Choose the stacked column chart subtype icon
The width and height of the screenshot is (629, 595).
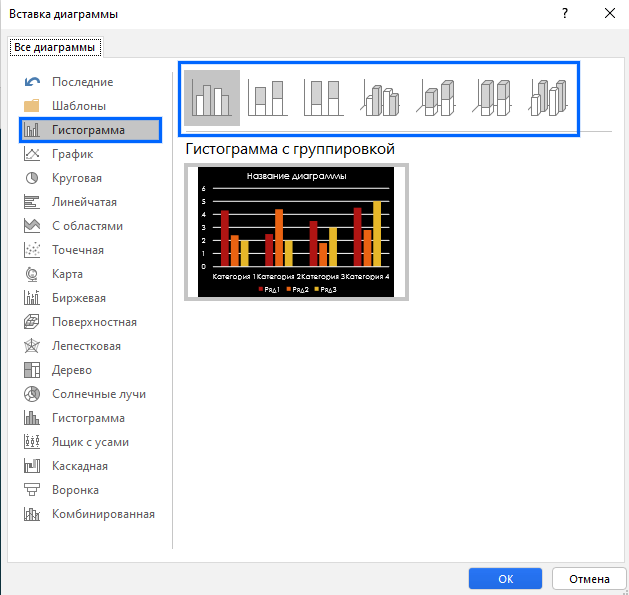coord(268,98)
